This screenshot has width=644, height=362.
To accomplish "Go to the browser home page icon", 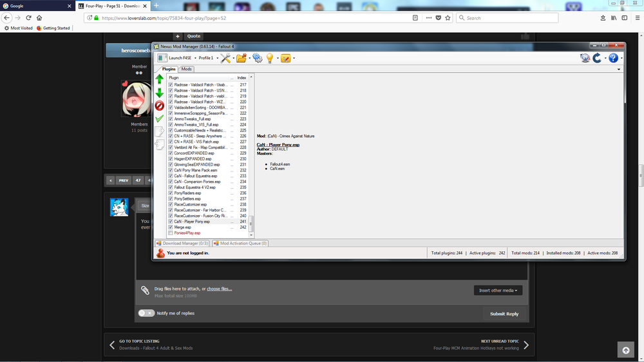I will pos(39,17).
